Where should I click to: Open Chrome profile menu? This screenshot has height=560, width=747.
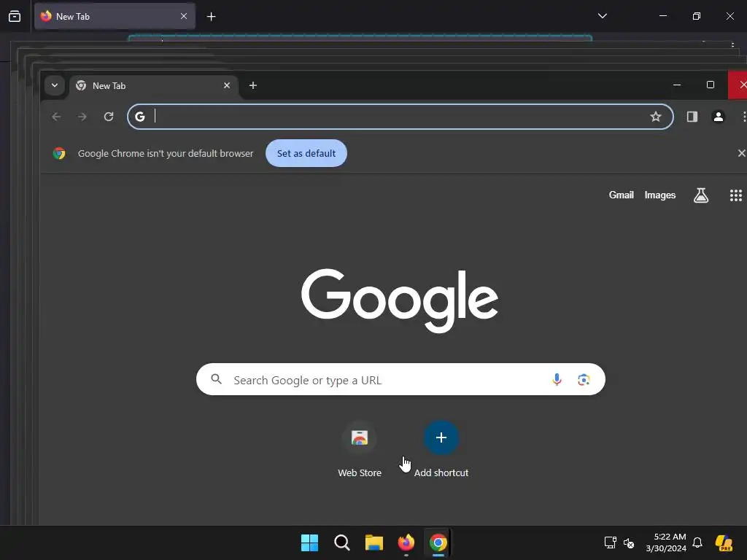(x=719, y=117)
